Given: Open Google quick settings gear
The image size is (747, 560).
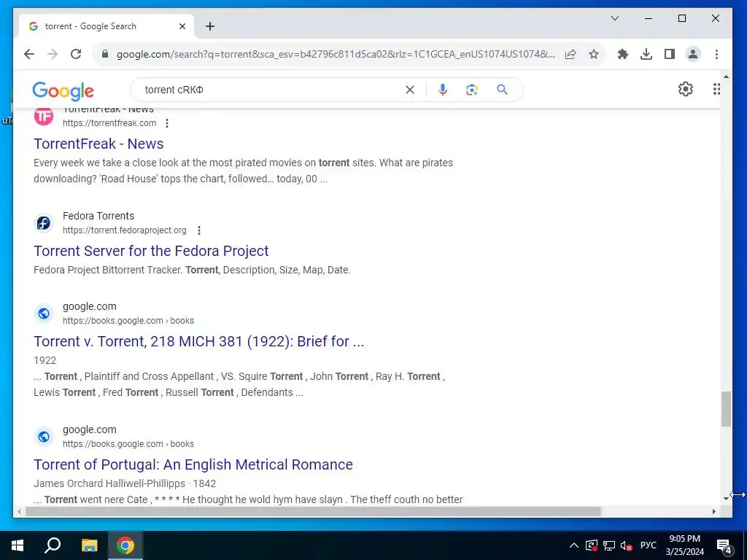Looking at the screenshot, I should point(685,89).
